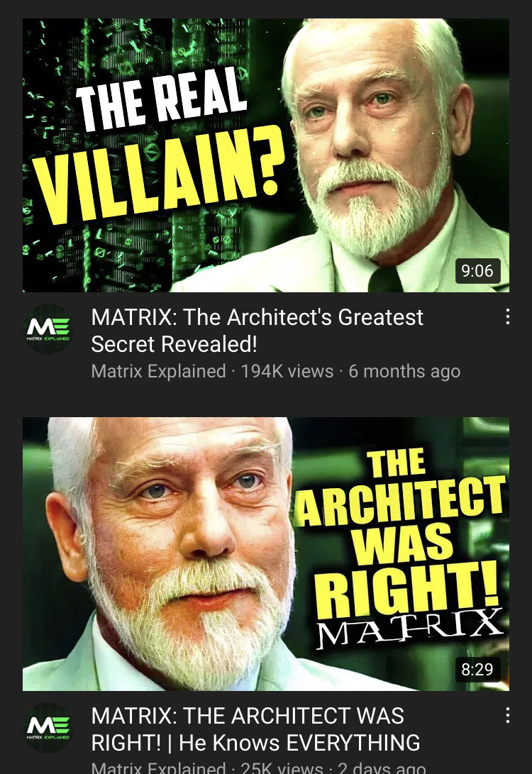Click the 9:06 duration badge

(x=477, y=270)
